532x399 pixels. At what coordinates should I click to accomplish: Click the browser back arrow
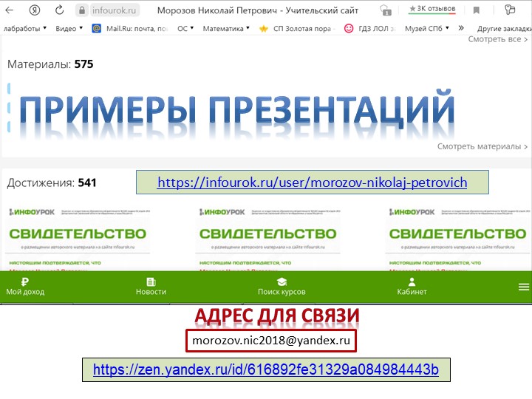pos(10,10)
